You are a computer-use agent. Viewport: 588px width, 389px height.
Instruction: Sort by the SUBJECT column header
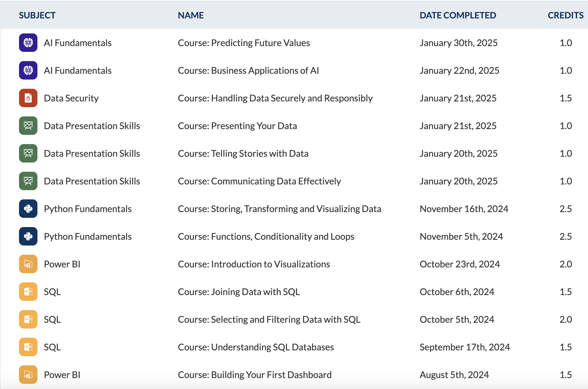point(37,15)
